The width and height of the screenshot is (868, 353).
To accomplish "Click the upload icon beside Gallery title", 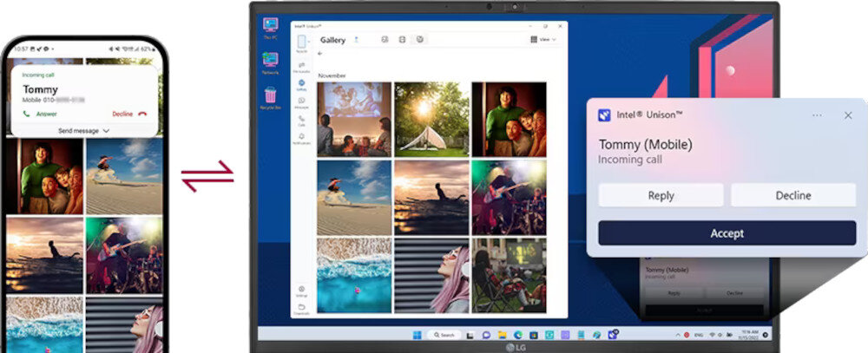I will pos(357,39).
